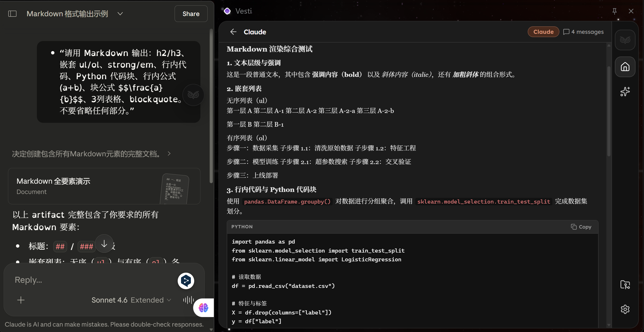The width and height of the screenshot is (644, 332).
Task: Click the colorful brain floating icon
Action: (203, 308)
